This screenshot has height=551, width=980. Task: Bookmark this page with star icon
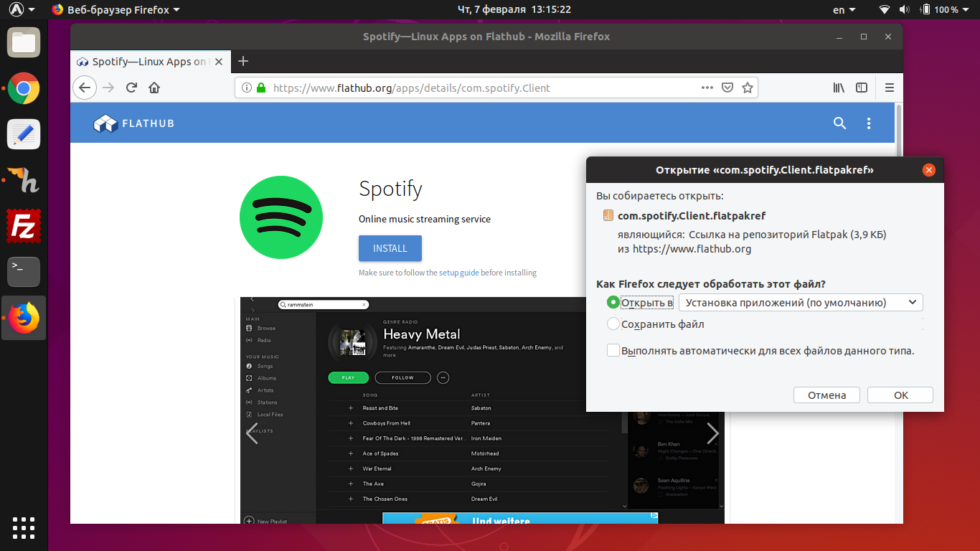748,88
